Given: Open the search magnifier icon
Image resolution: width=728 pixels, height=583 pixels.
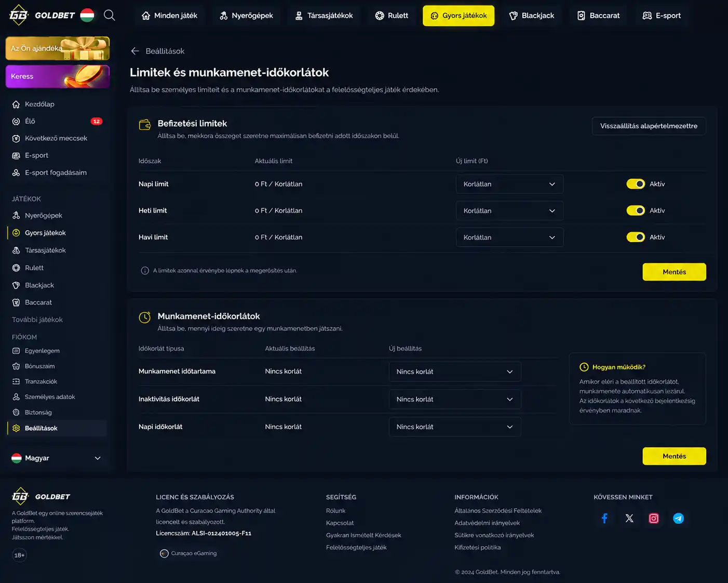Looking at the screenshot, I should click(x=109, y=15).
